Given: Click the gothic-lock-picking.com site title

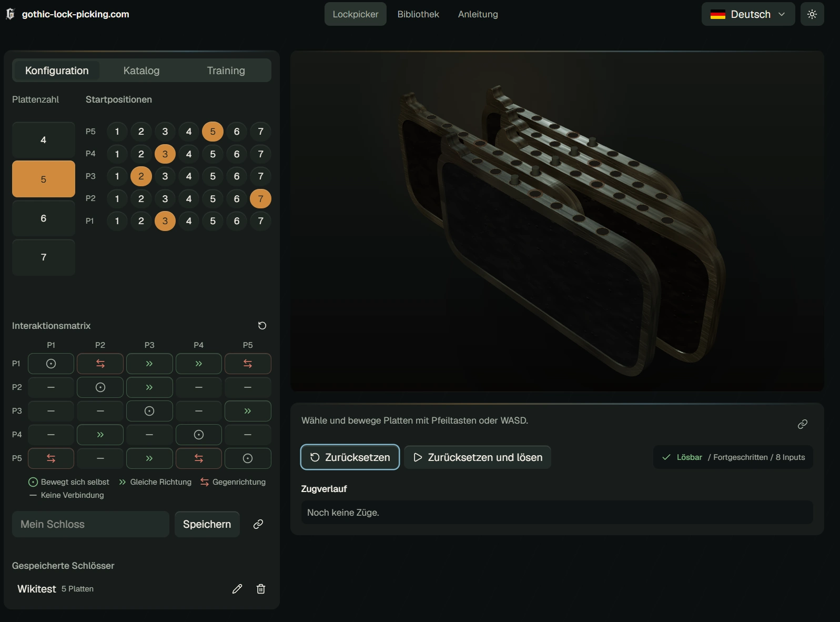Looking at the screenshot, I should point(76,14).
